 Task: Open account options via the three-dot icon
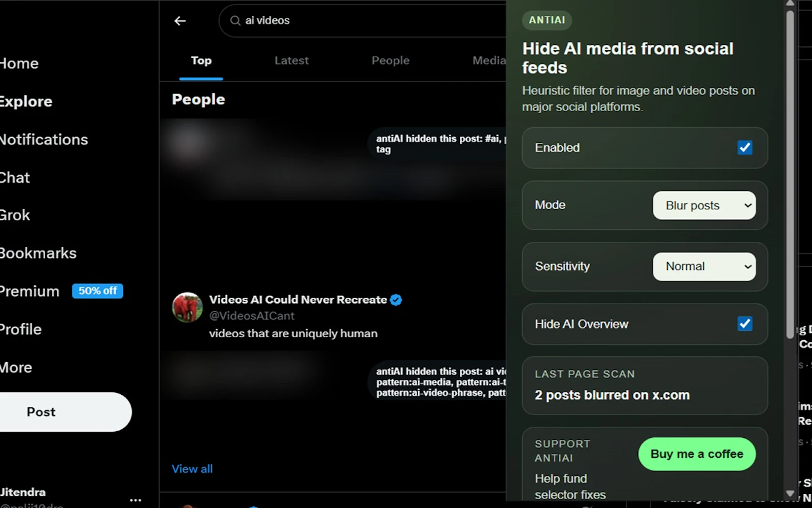(135, 500)
